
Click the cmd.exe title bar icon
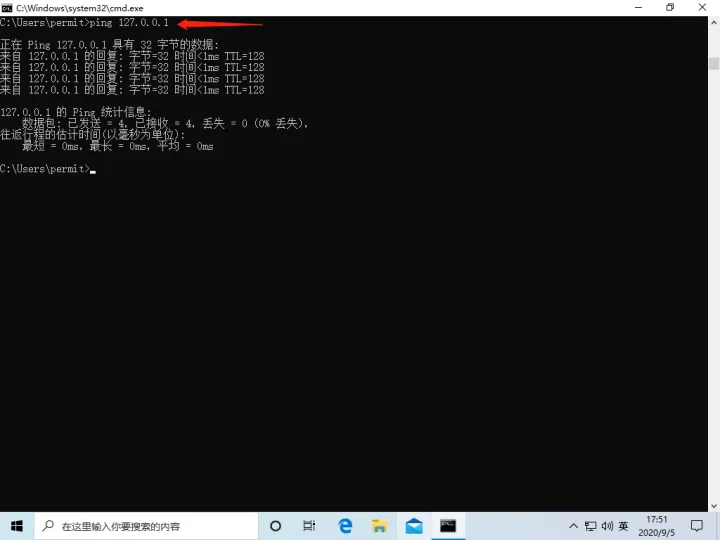click(x=6, y=8)
